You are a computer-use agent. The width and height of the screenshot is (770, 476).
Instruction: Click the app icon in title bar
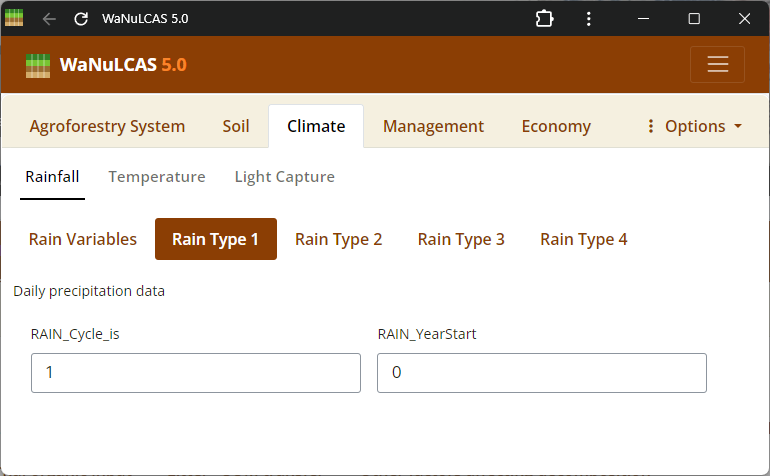click(14, 18)
